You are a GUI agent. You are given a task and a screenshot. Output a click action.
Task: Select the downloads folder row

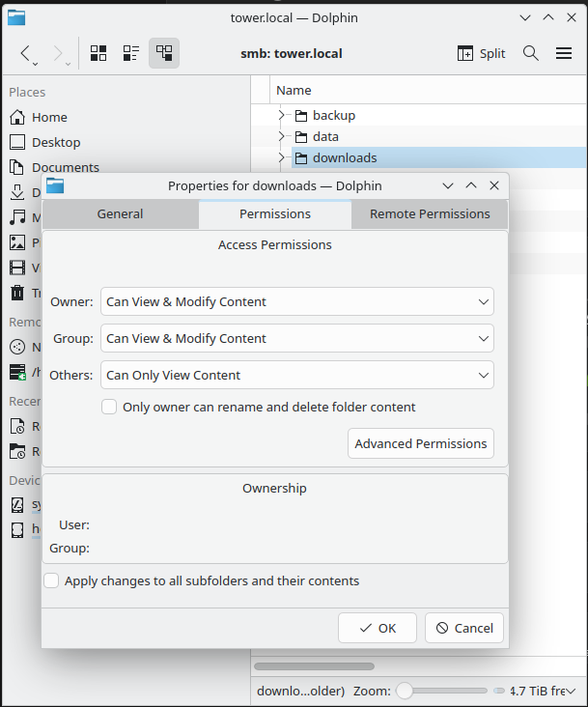(x=439, y=157)
